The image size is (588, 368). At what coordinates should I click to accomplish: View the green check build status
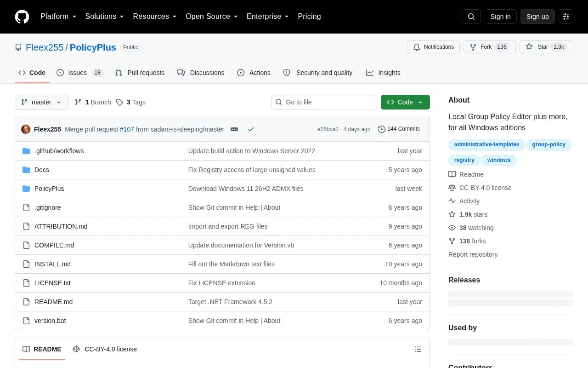[251, 129]
